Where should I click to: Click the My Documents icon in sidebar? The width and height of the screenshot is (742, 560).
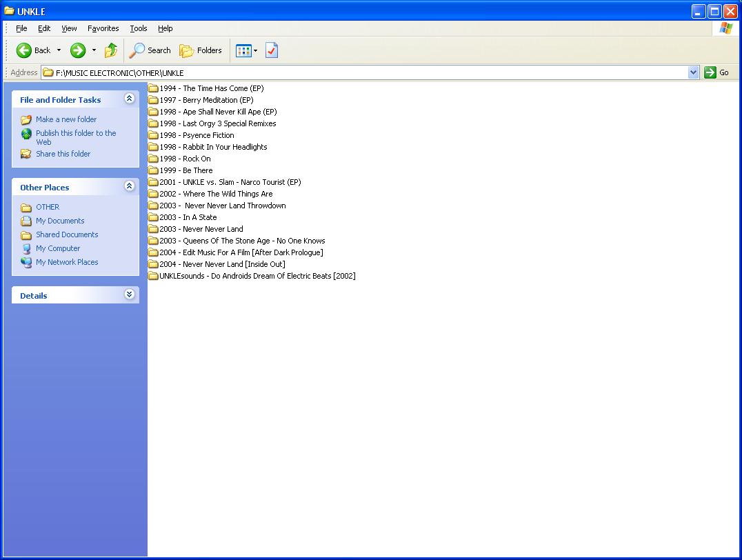pyautogui.click(x=26, y=221)
